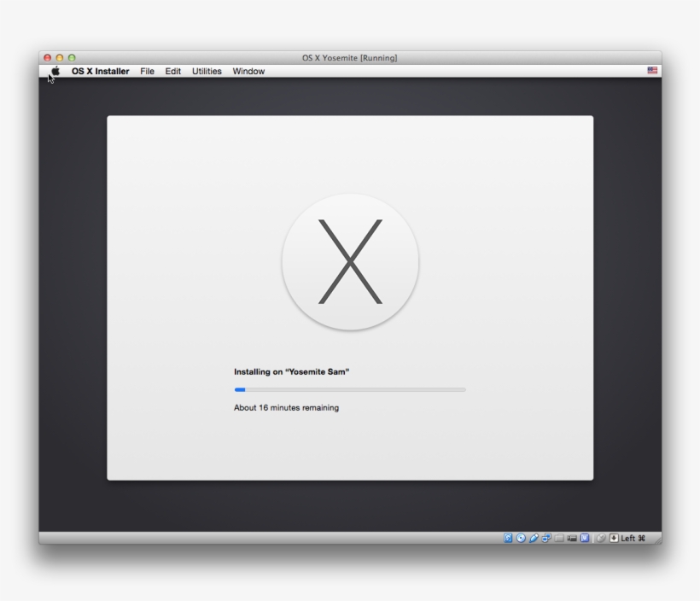The width and height of the screenshot is (700, 601).
Task: Click the Apple menu icon
Action: (55, 72)
